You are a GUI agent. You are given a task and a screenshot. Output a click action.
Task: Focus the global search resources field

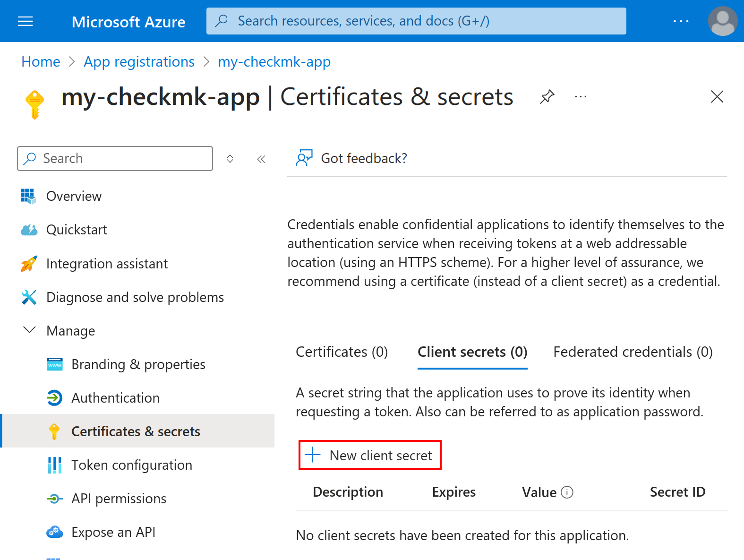(416, 21)
